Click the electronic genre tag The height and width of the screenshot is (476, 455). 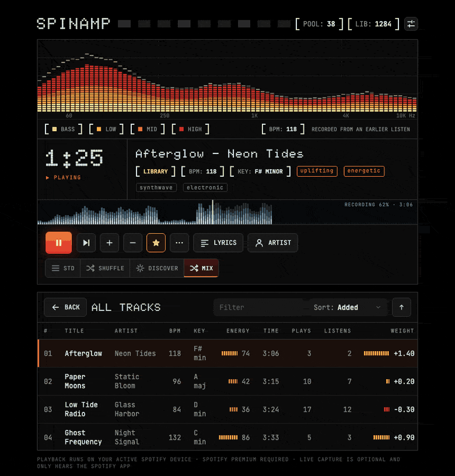coord(205,187)
